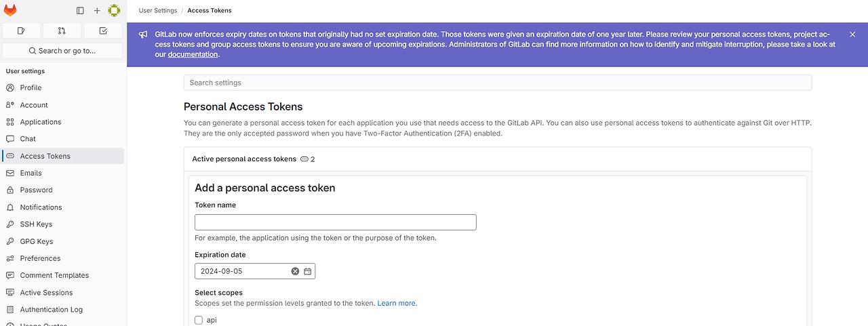Open to-do list shortcut icon
Viewport: 868px width, 326px height.
[103, 30]
